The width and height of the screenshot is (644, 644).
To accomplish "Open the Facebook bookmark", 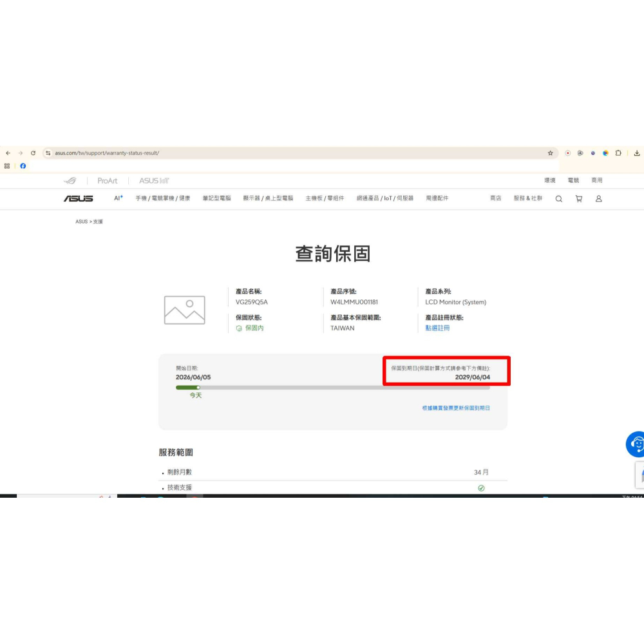I will click(x=23, y=166).
